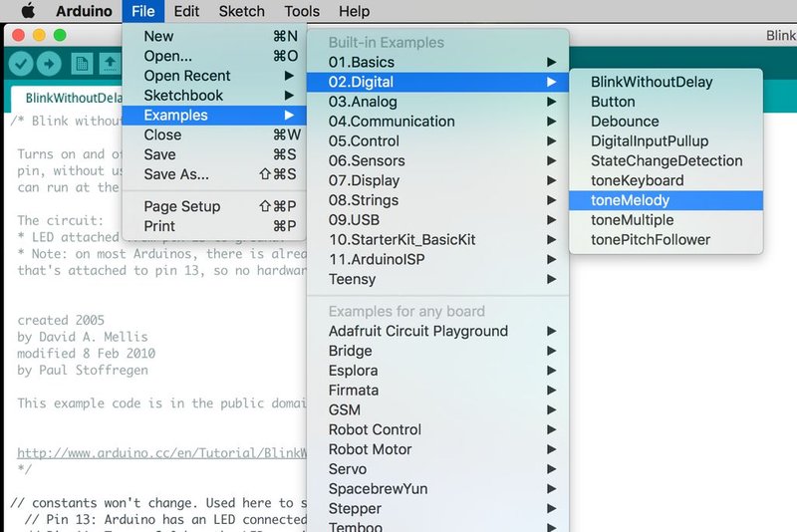Open the tonePitchFollower example
The height and width of the screenshot is (532, 797).
[x=665, y=240]
